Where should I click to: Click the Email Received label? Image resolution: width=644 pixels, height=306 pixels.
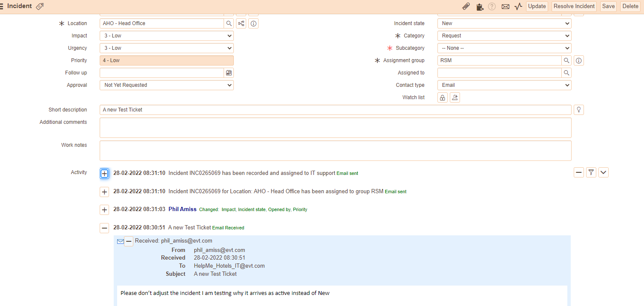pyautogui.click(x=228, y=228)
